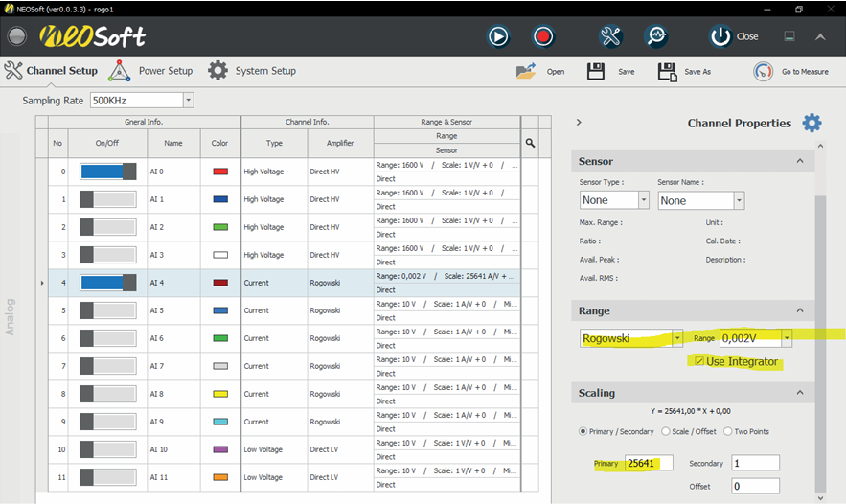Open the Sensor Type dropdown
This screenshot has height=504, width=846.
click(644, 200)
